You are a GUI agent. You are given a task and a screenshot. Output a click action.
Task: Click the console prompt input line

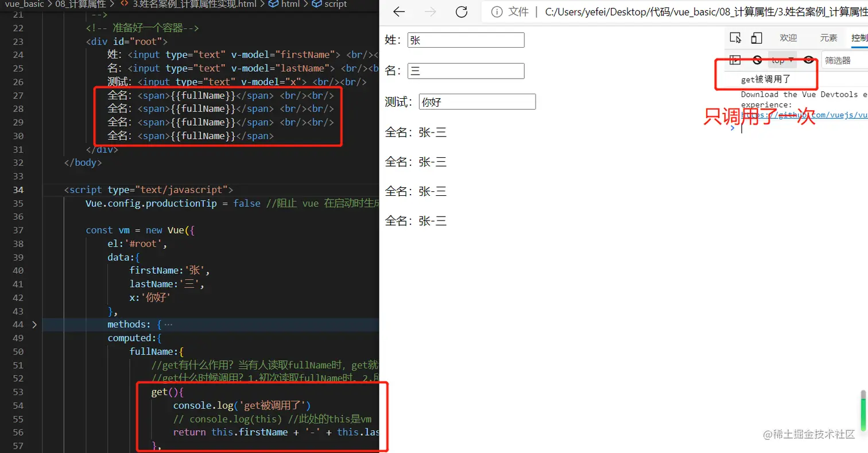tap(804, 128)
